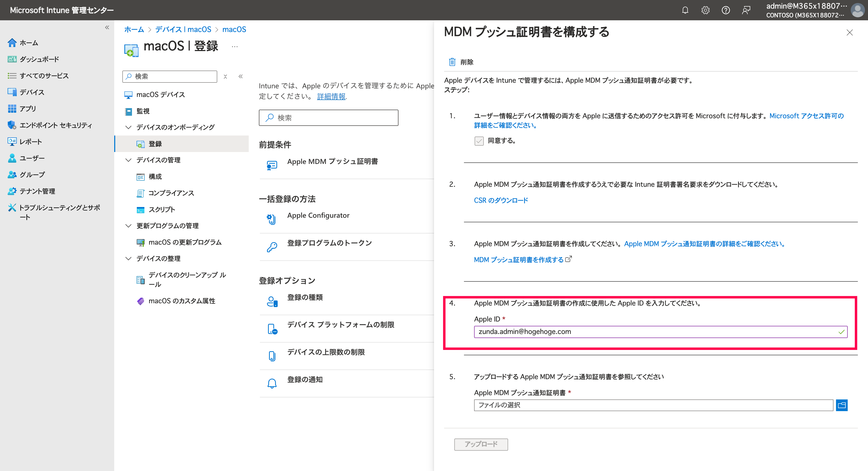
Task: Click the デバイス | macOS breadcrumb link
Action: 183,29
